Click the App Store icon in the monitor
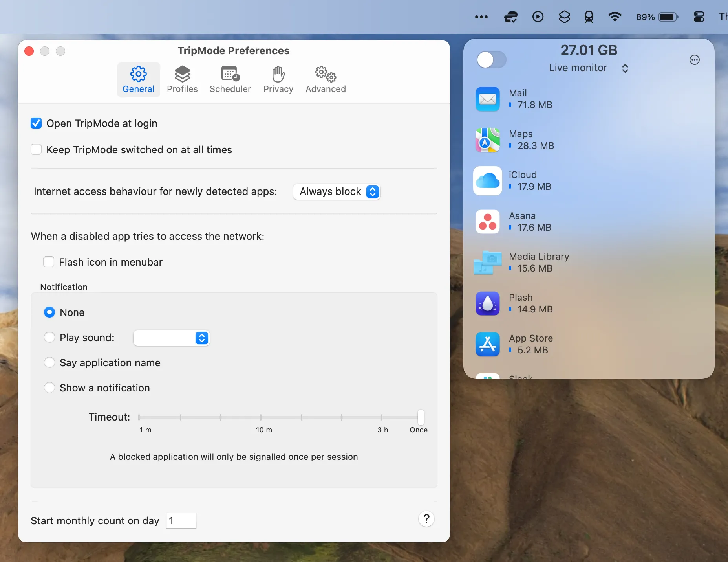 pyautogui.click(x=488, y=344)
